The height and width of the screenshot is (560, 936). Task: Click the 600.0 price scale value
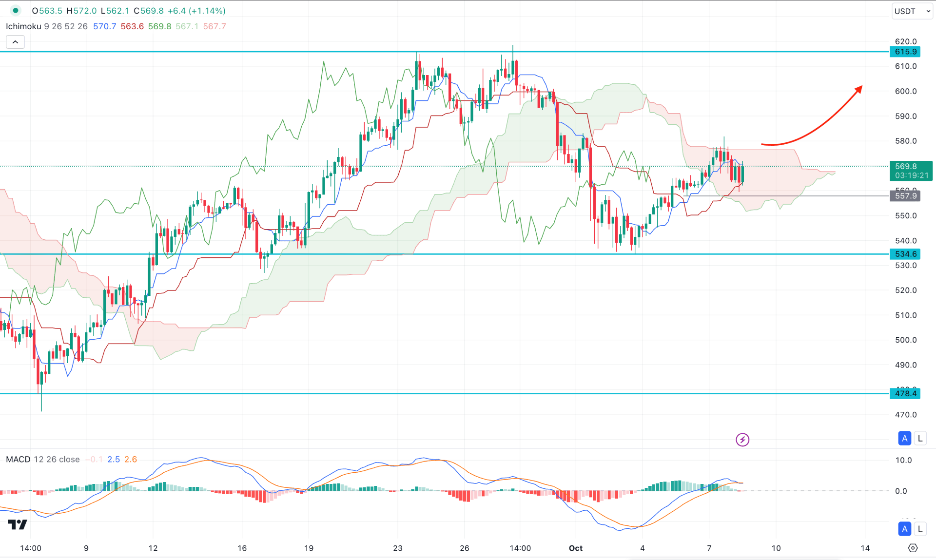point(906,91)
